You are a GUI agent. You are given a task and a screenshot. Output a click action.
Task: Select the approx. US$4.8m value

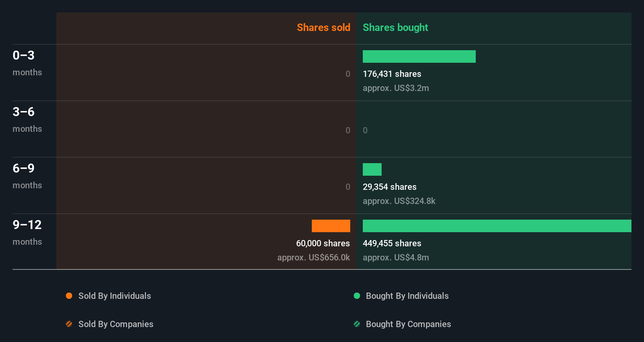396,258
